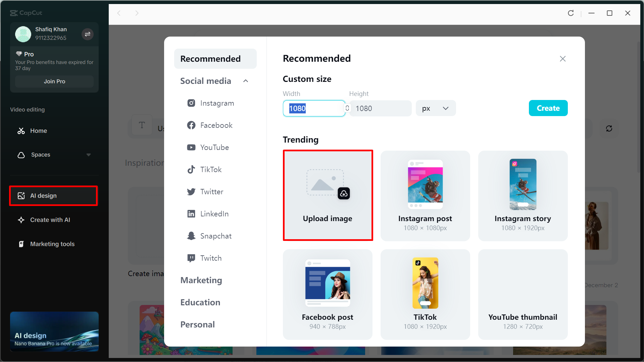This screenshot has height=362, width=644.
Task: Choose LinkedIn from social media options
Action: pyautogui.click(x=214, y=214)
